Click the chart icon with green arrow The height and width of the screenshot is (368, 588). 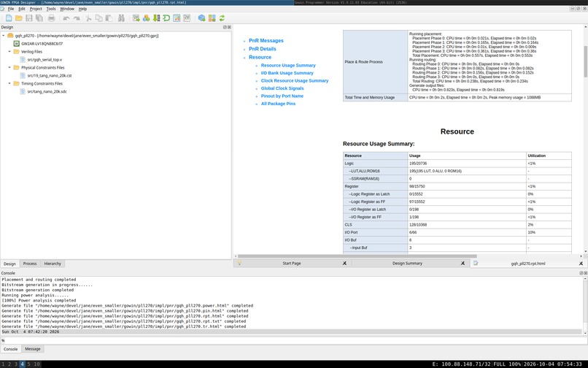pyautogui.click(x=136, y=18)
